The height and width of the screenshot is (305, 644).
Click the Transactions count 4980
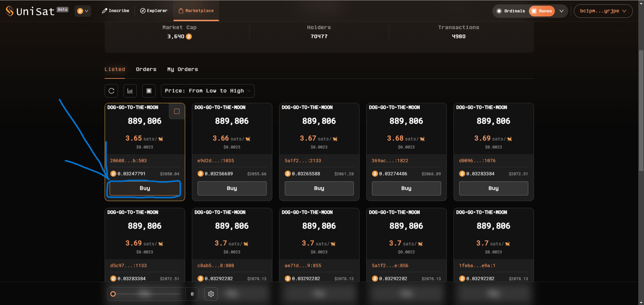459,37
